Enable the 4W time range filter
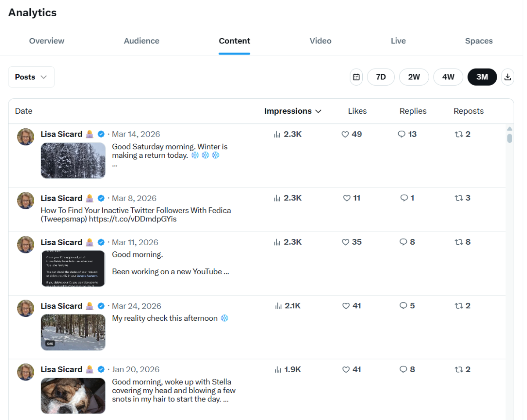This screenshot has height=420, width=527. 448,77
